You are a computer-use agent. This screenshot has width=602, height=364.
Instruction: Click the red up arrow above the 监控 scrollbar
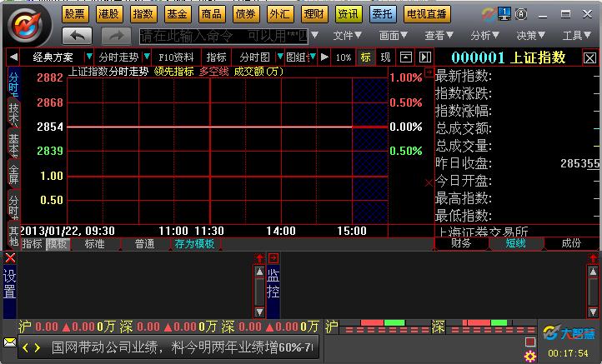click(593, 258)
